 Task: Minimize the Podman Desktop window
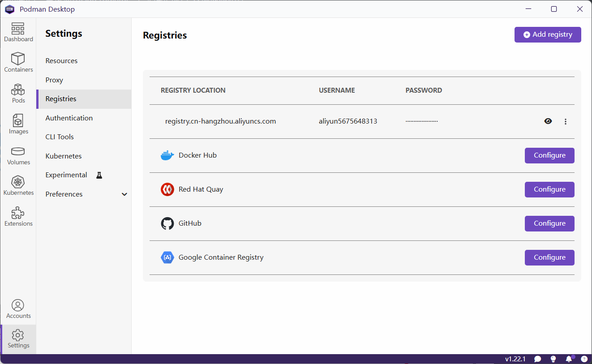(x=528, y=9)
